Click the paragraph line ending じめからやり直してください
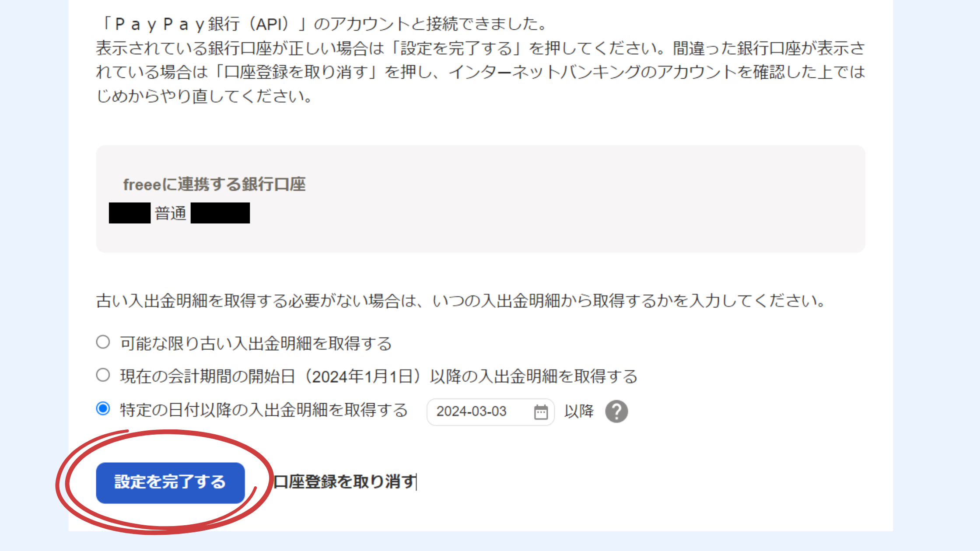This screenshot has width=980, height=551. tap(204, 96)
